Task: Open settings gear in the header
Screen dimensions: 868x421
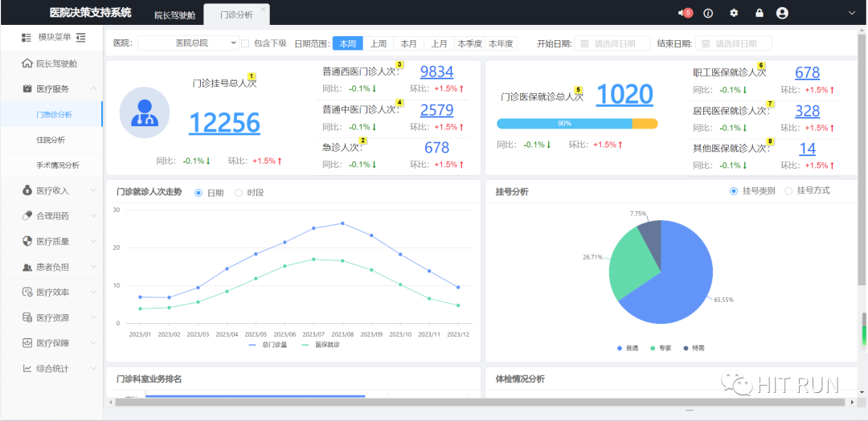Action: (734, 13)
